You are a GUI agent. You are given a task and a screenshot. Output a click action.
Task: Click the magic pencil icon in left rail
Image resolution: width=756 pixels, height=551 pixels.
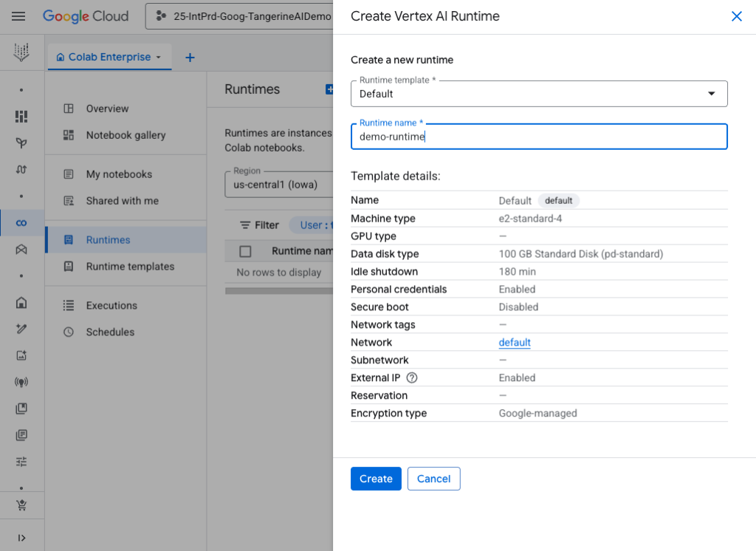[21, 329]
